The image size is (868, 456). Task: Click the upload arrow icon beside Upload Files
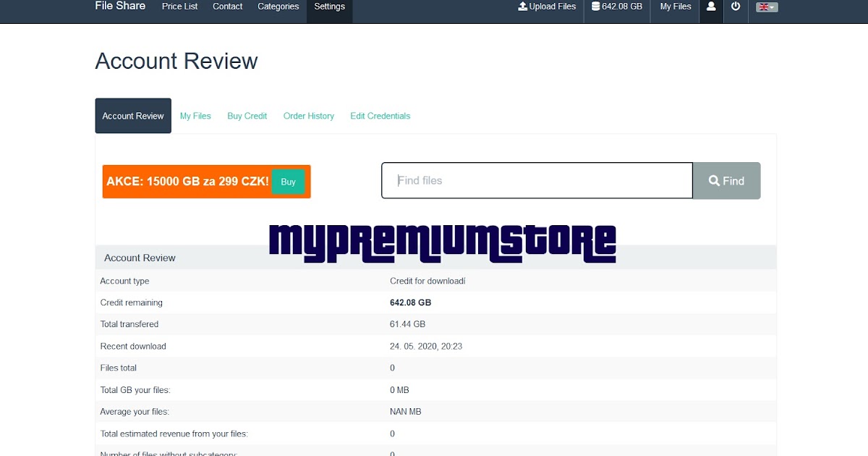(x=522, y=6)
